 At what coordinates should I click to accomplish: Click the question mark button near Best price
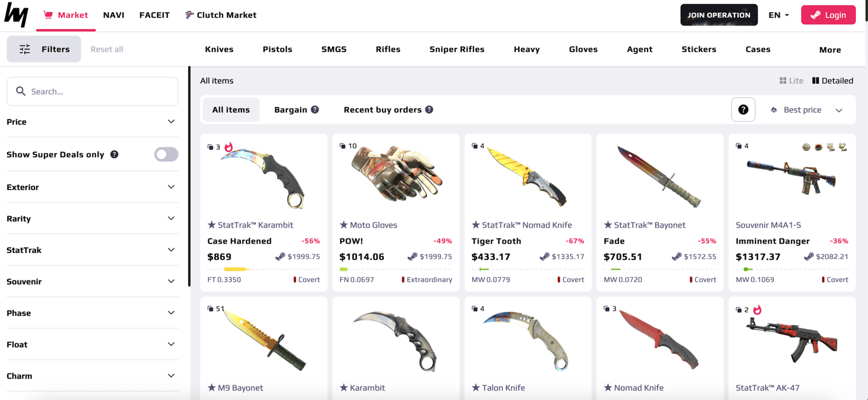click(x=743, y=110)
